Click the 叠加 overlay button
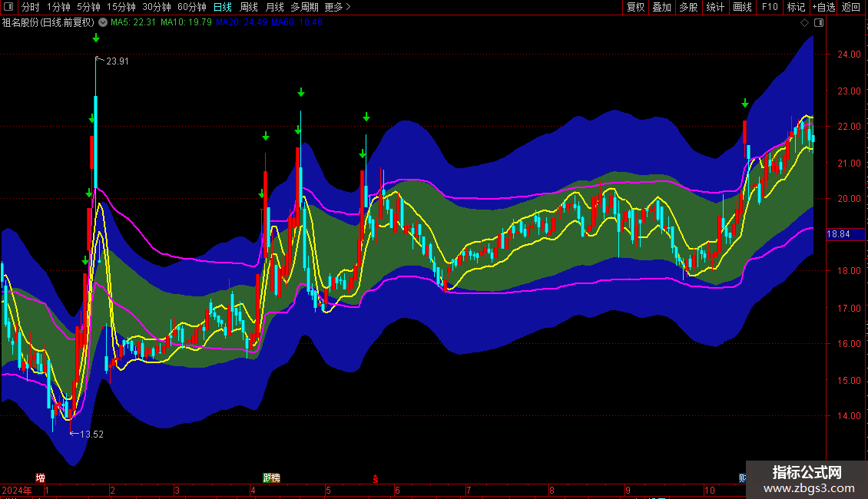The width and height of the screenshot is (868, 499). click(661, 7)
